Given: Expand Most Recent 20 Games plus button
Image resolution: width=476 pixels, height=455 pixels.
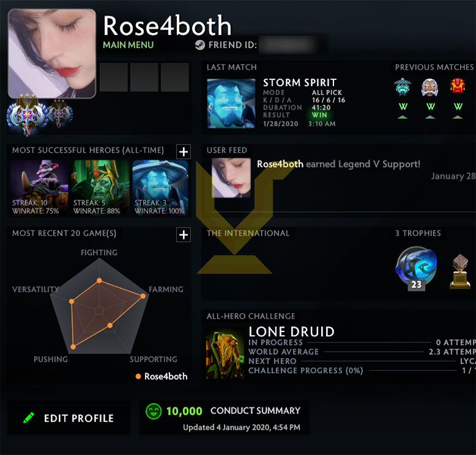Looking at the screenshot, I should tap(184, 235).
